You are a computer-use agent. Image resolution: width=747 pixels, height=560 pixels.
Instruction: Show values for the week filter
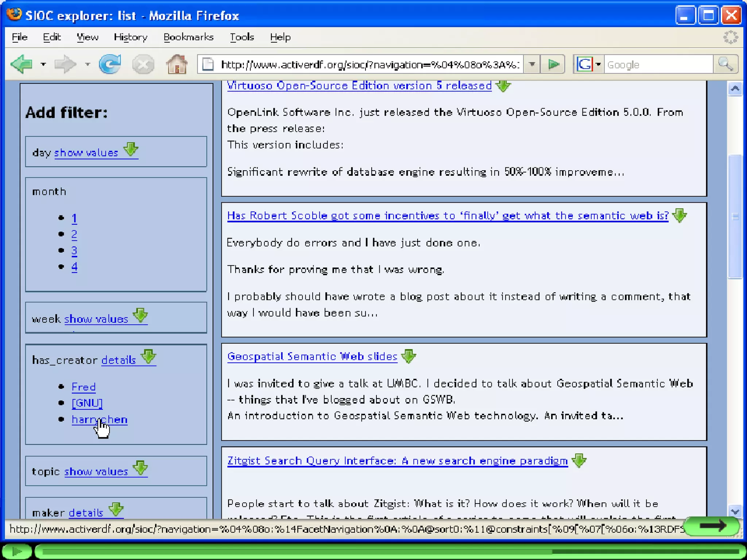click(x=96, y=319)
